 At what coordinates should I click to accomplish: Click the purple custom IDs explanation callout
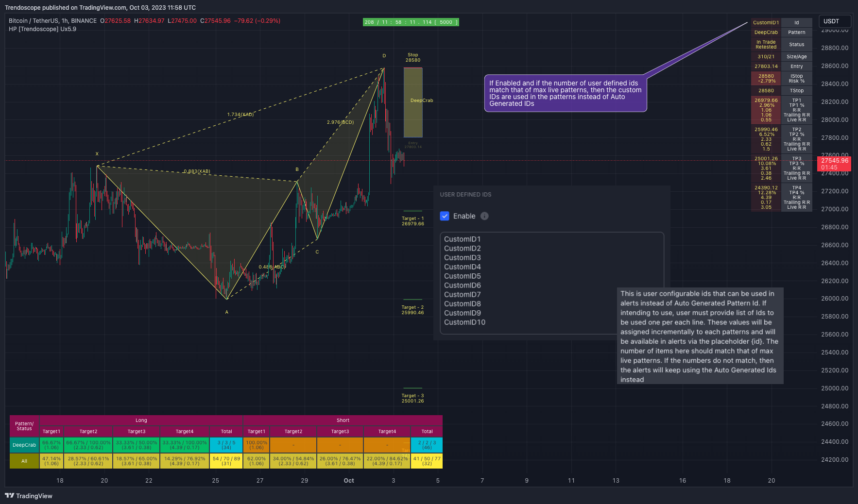[566, 93]
